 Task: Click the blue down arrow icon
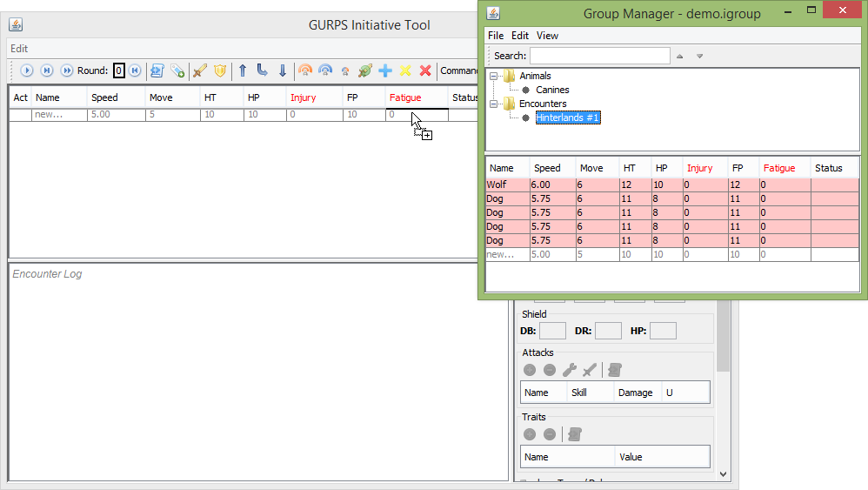283,70
